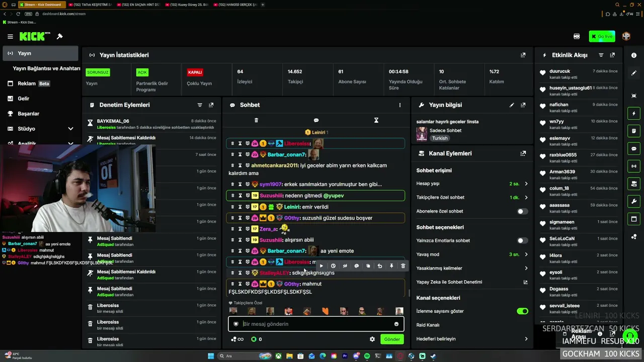This screenshot has height=362, width=644.
Task: Click the Turkish language tag
Action: click(440, 138)
